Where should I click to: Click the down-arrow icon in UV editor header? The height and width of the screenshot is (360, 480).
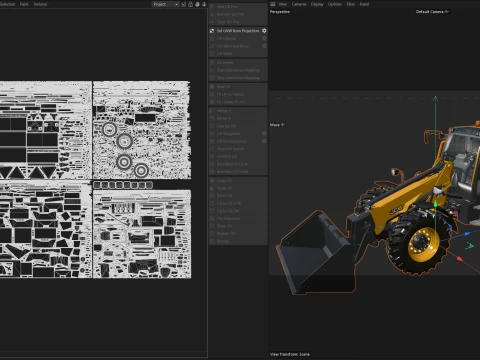pyautogui.click(x=204, y=4)
